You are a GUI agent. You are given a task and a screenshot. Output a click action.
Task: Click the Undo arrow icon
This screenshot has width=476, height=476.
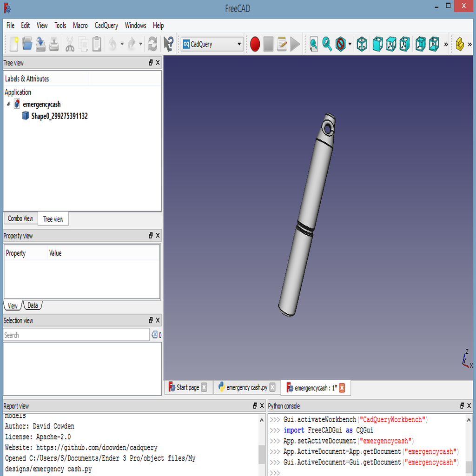point(112,44)
